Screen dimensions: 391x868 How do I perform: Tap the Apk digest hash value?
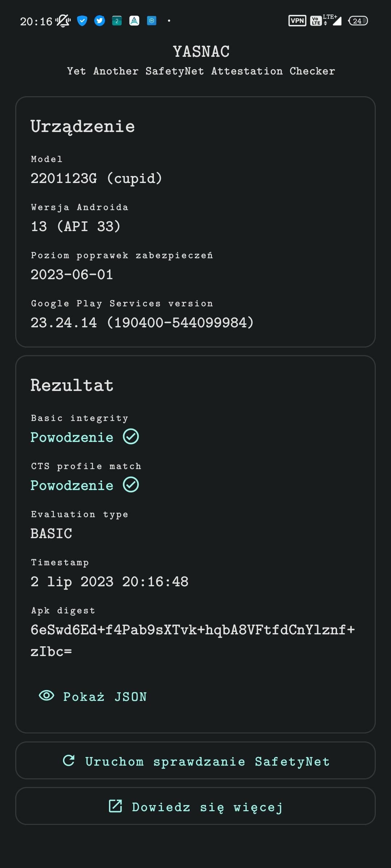pos(192,640)
